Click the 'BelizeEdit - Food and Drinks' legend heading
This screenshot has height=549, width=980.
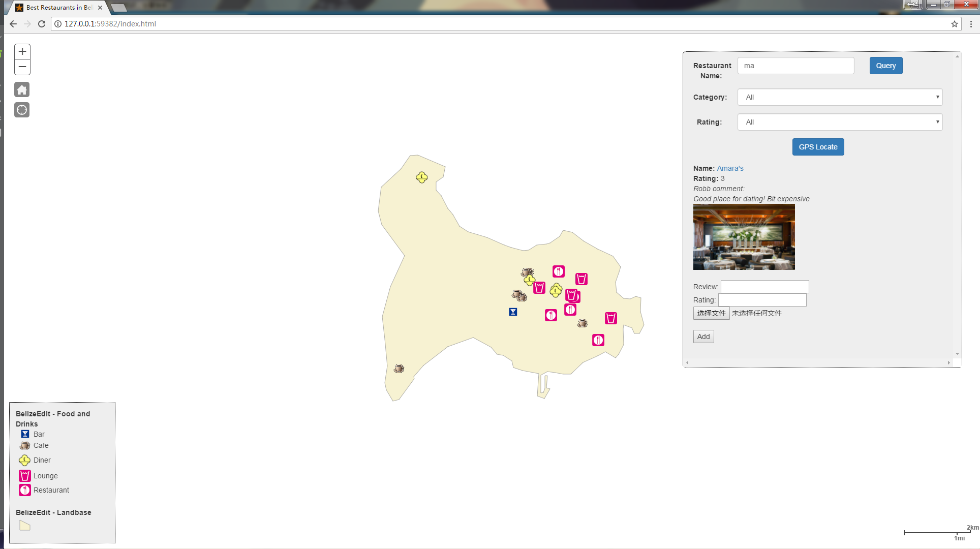tap(53, 419)
